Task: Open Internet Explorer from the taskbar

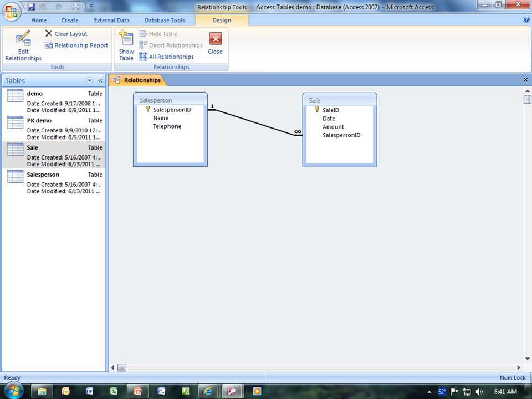Action: coord(208,392)
